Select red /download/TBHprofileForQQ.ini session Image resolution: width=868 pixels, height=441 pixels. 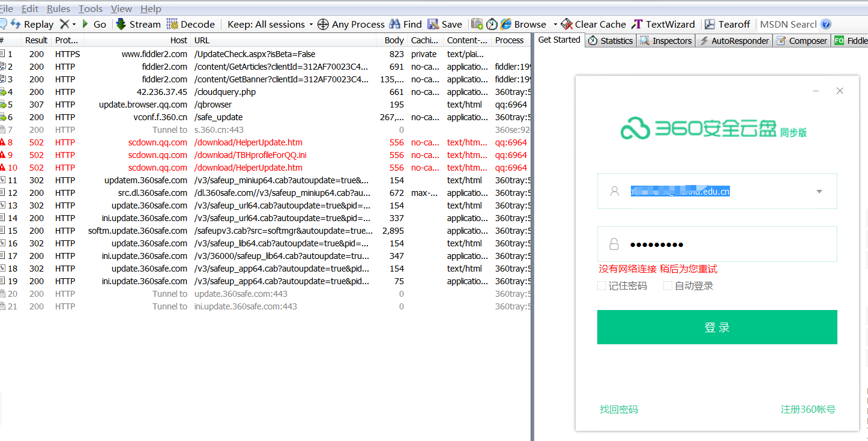pos(265,155)
